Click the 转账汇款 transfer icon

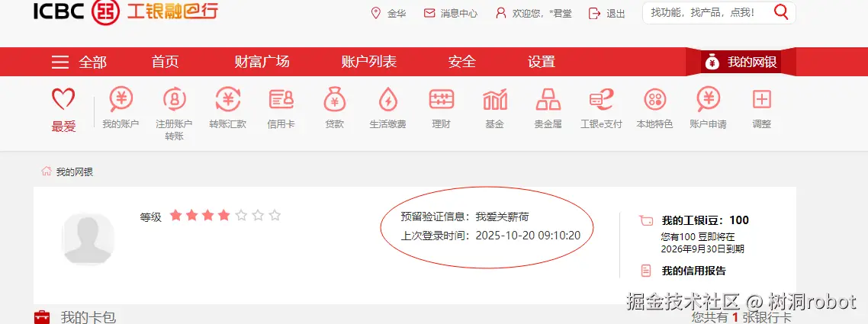click(x=227, y=100)
